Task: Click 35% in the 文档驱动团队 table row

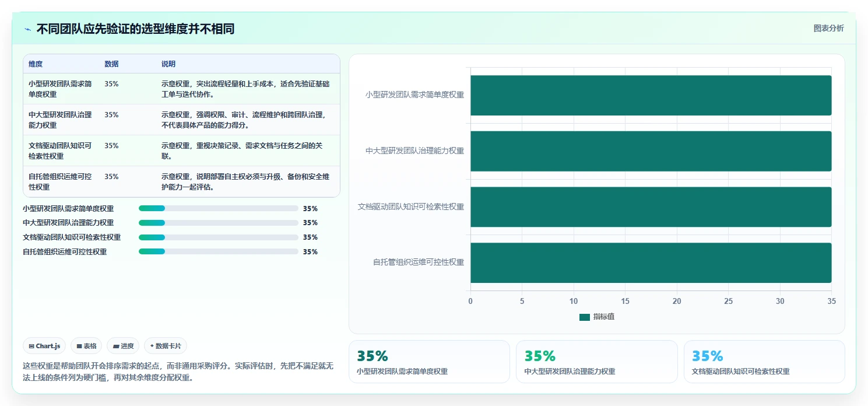Action: tap(111, 146)
